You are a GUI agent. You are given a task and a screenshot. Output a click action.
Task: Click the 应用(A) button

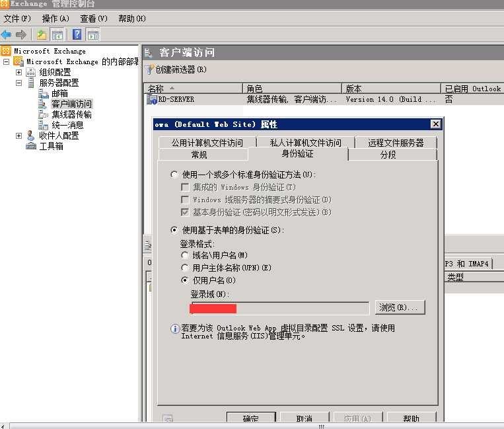point(358,417)
